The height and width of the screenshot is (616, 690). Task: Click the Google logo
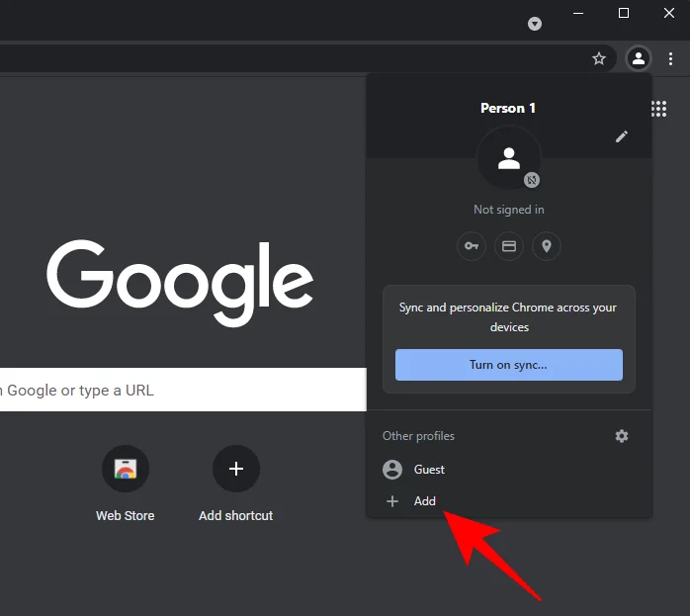click(x=180, y=283)
